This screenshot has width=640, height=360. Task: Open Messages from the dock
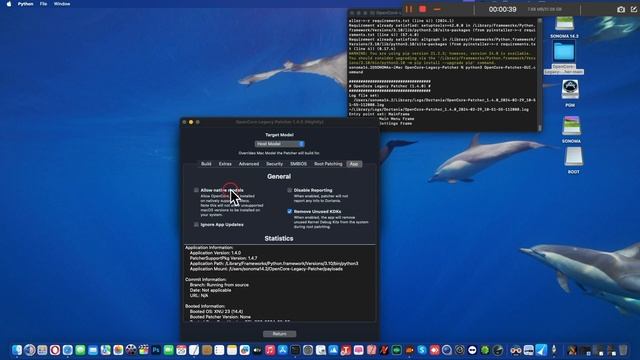[80, 350]
